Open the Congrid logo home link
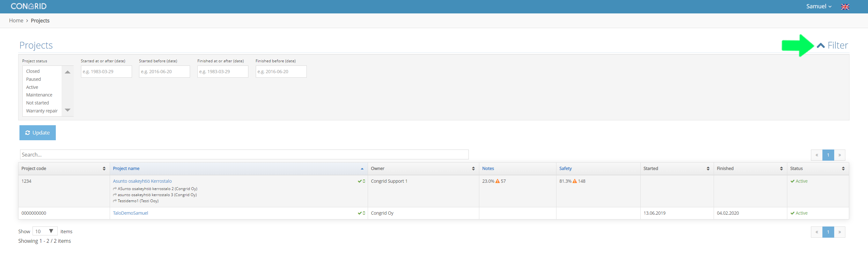The height and width of the screenshot is (253, 868). click(x=29, y=6)
